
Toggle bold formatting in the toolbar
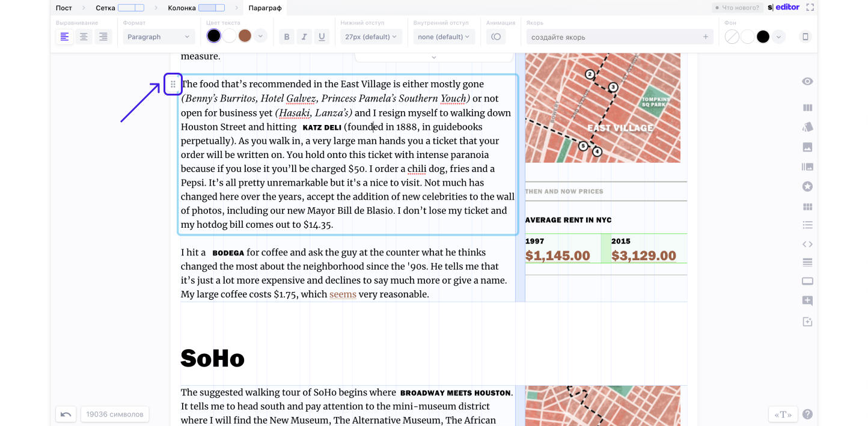pos(287,37)
